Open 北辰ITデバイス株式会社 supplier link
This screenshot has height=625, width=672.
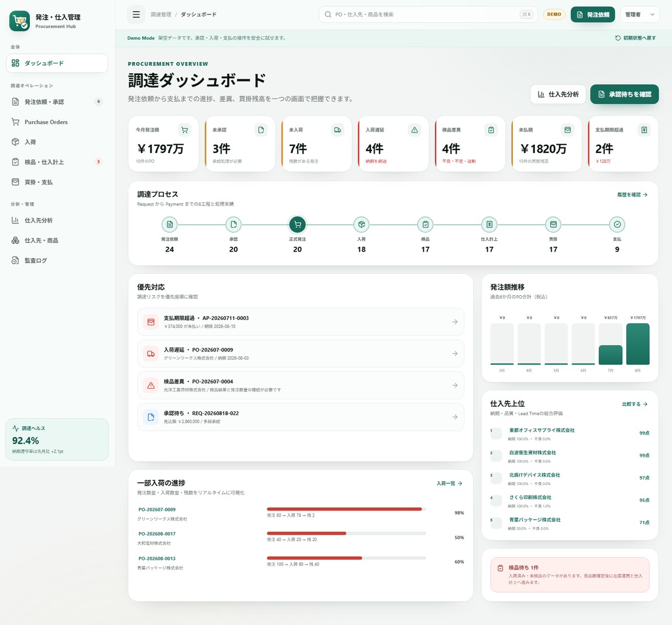tap(534, 475)
